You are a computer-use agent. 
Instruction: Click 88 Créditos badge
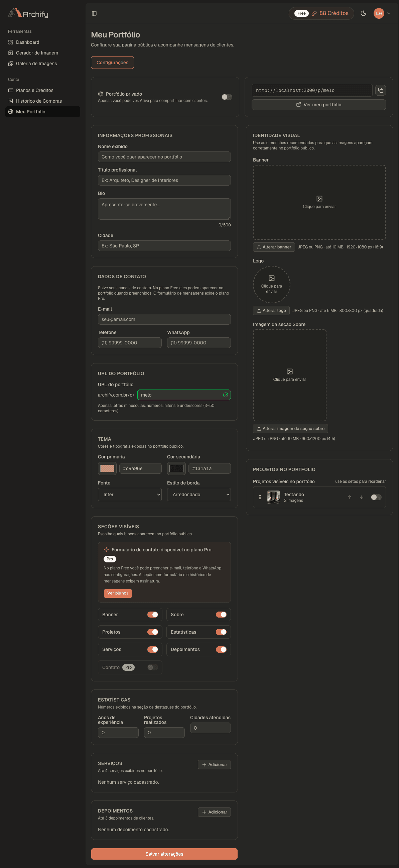321,13
